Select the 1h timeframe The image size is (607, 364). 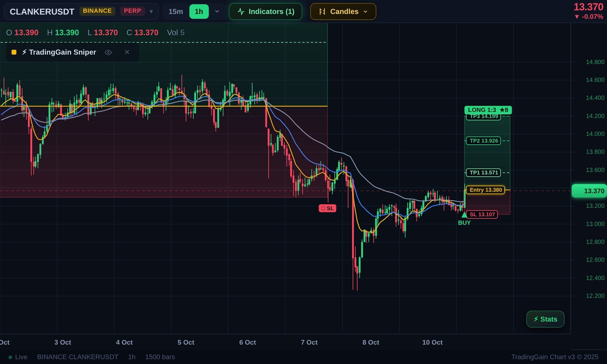[x=199, y=12]
